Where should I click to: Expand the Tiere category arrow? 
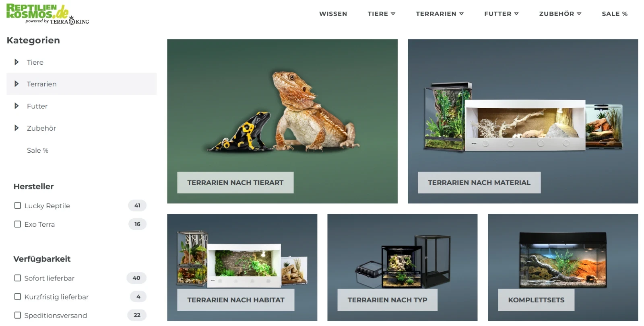(x=17, y=62)
